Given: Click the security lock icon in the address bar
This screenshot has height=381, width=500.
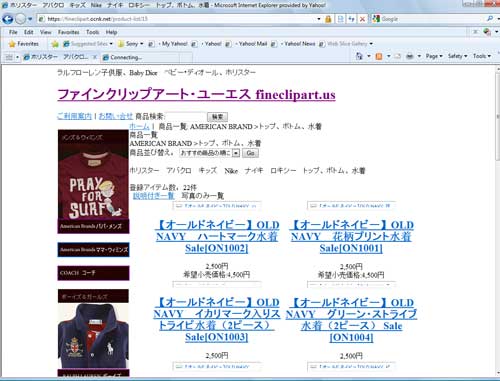Looking at the screenshot, I should [x=328, y=19].
